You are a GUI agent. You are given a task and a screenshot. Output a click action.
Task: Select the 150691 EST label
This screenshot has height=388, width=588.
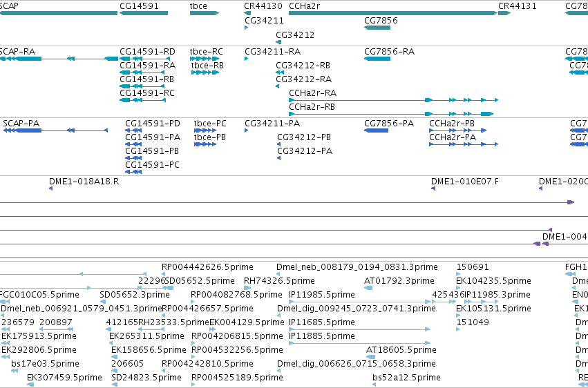pos(473,266)
